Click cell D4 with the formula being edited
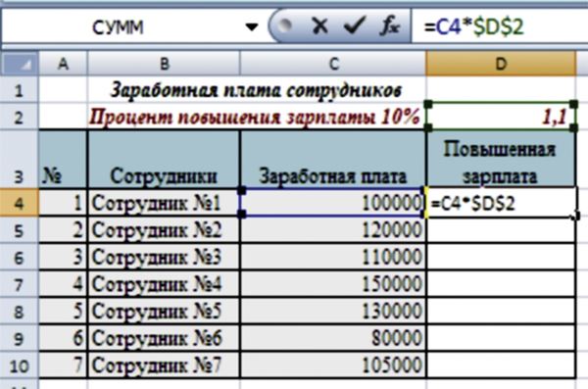 click(x=501, y=203)
